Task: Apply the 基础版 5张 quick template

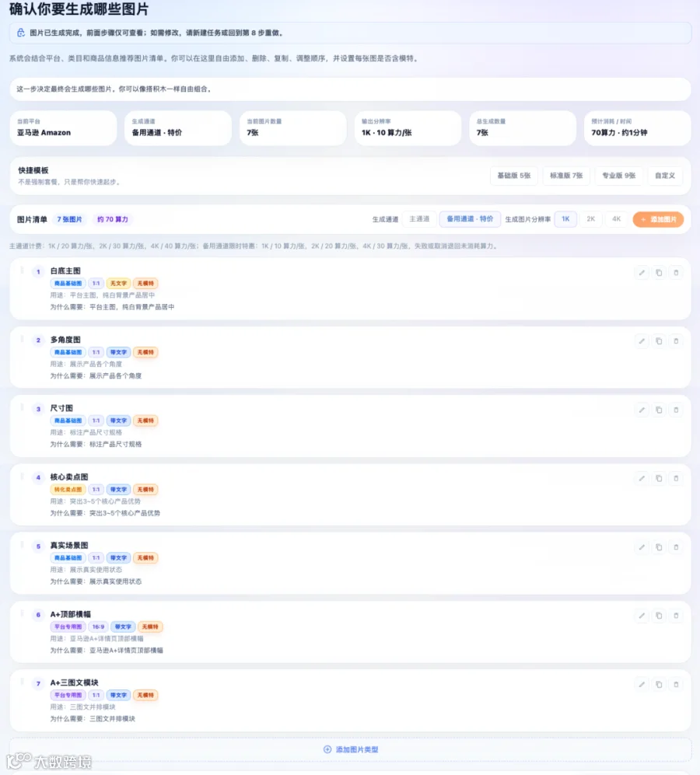Action: point(514,176)
